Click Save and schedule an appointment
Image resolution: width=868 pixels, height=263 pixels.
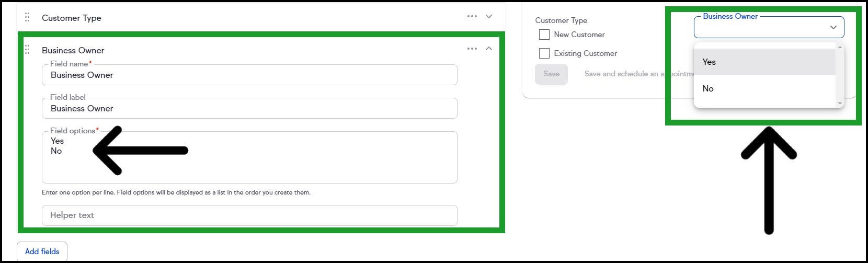639,74
